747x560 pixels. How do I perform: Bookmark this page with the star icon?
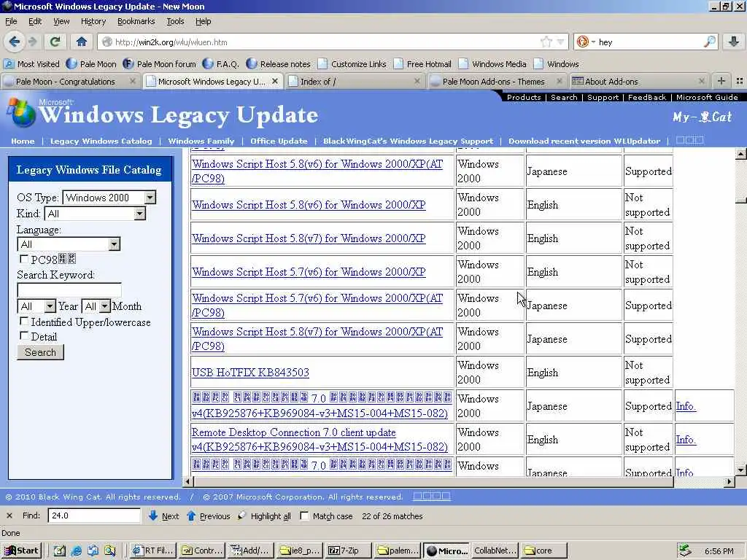click(x=546, y=42)
